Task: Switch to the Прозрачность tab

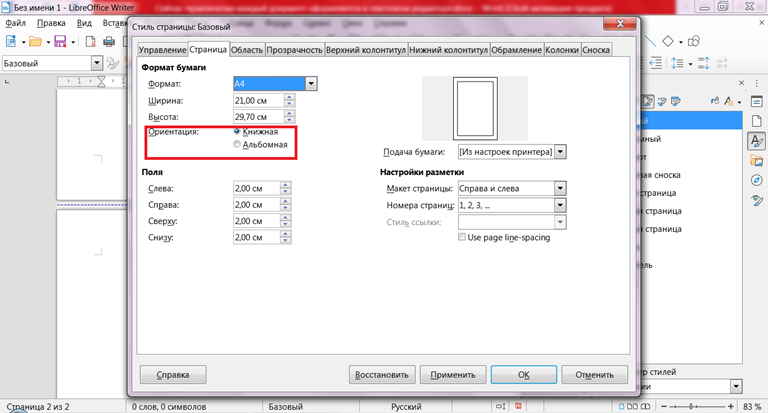Action: (294, 50)
